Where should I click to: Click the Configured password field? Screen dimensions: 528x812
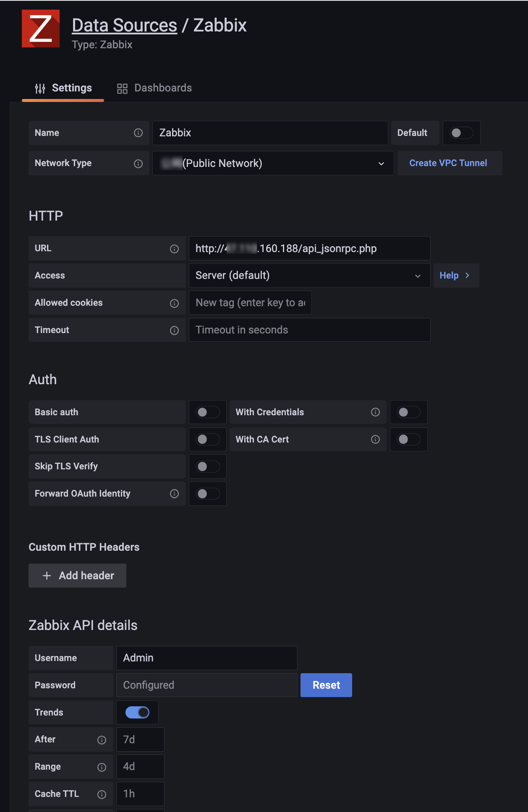click(206, 685)
